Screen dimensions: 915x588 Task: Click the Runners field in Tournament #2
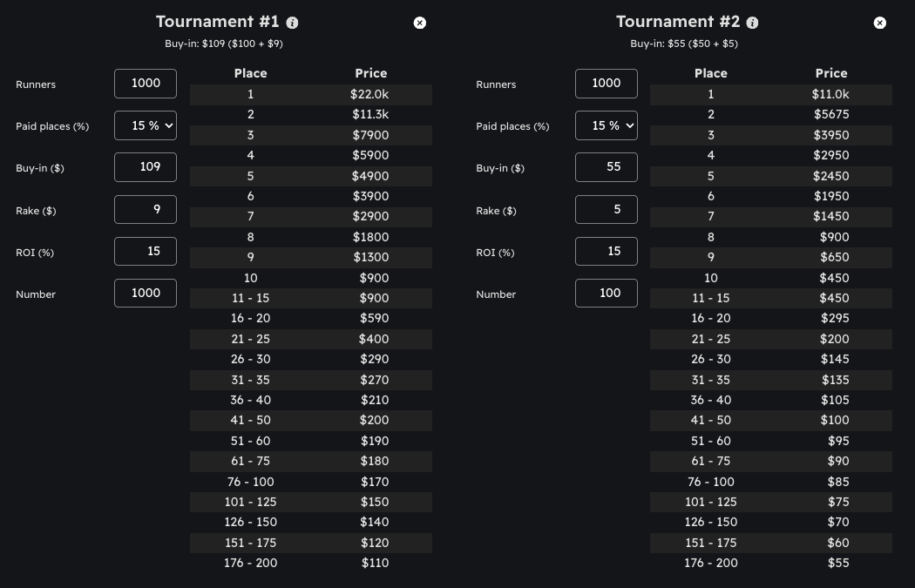[x=606, y=84]
